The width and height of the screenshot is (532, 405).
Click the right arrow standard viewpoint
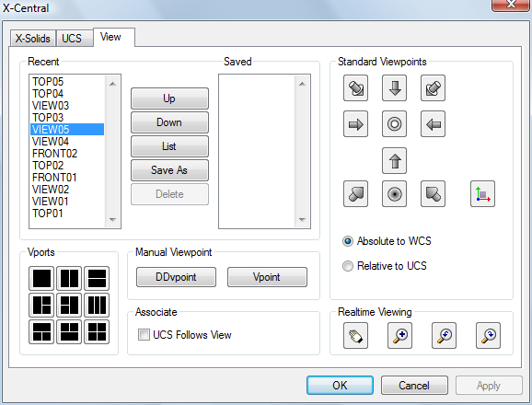click(355, 124)
